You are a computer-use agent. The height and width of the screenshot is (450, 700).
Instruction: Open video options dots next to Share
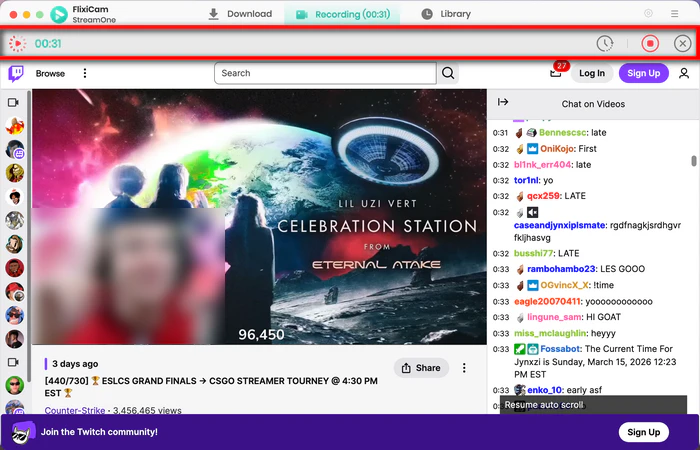point(464,368)
